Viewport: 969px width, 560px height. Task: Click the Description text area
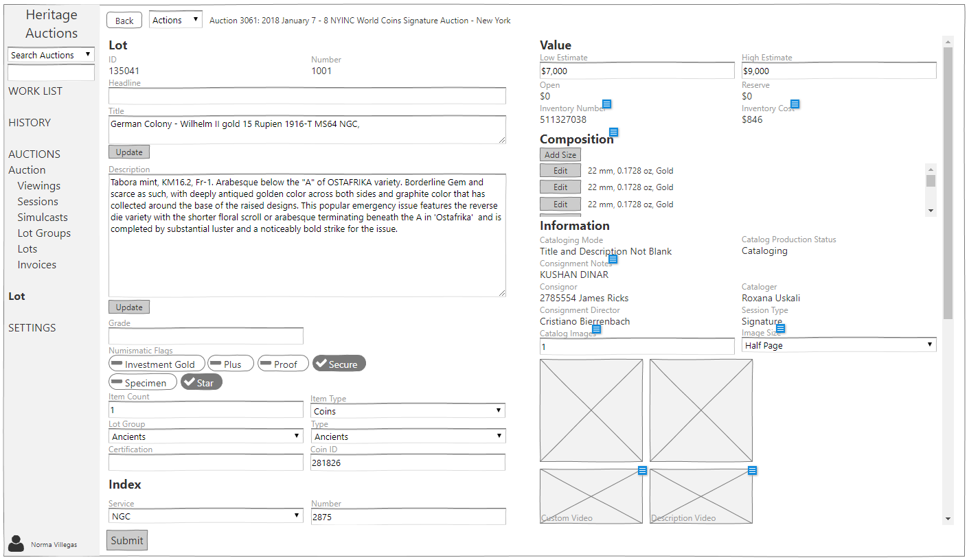(x=307, y=235)
